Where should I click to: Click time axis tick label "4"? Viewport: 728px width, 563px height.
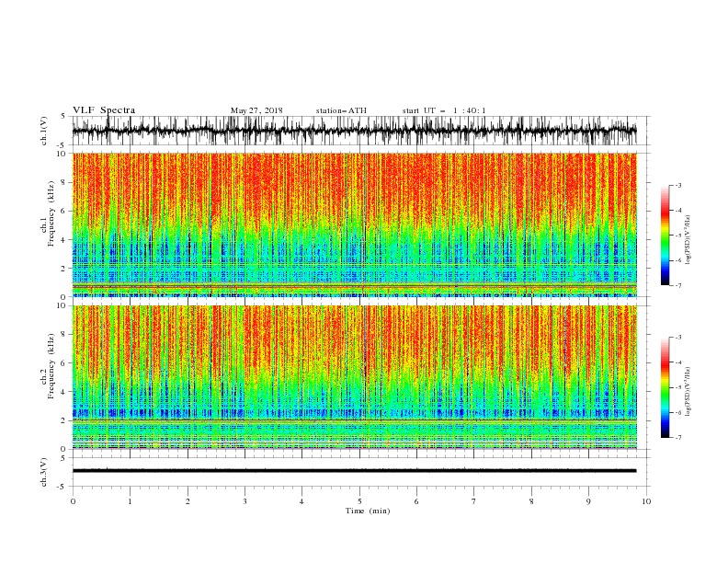[x=301, y=501]
